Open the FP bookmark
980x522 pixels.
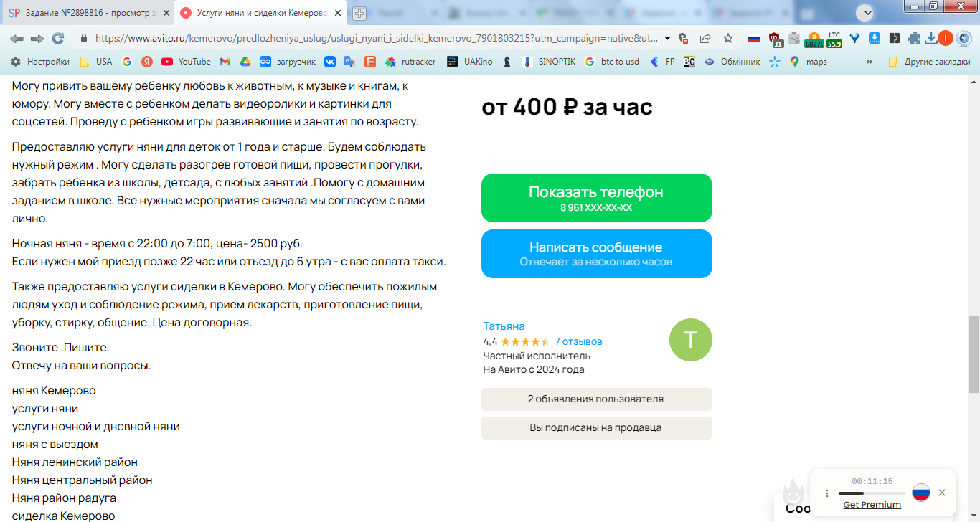point(662,62)
